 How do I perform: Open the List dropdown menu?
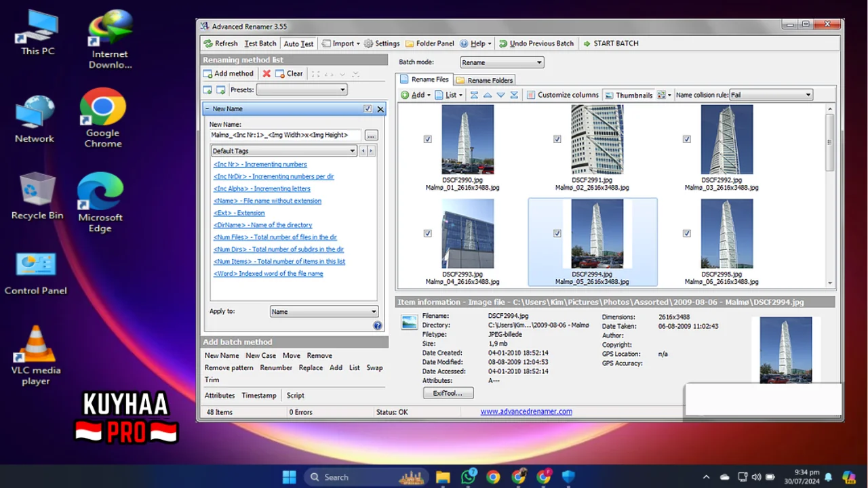tap(449, 95)
